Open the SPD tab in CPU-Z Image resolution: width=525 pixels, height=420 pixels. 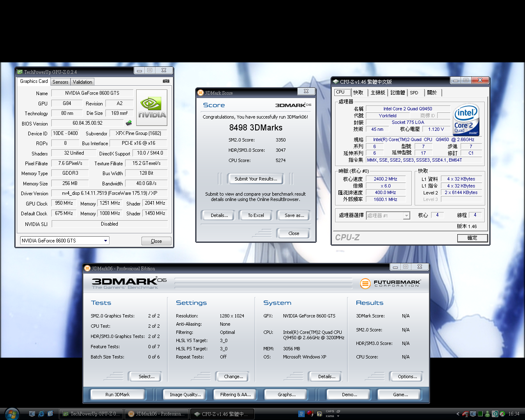pos(414,93)
